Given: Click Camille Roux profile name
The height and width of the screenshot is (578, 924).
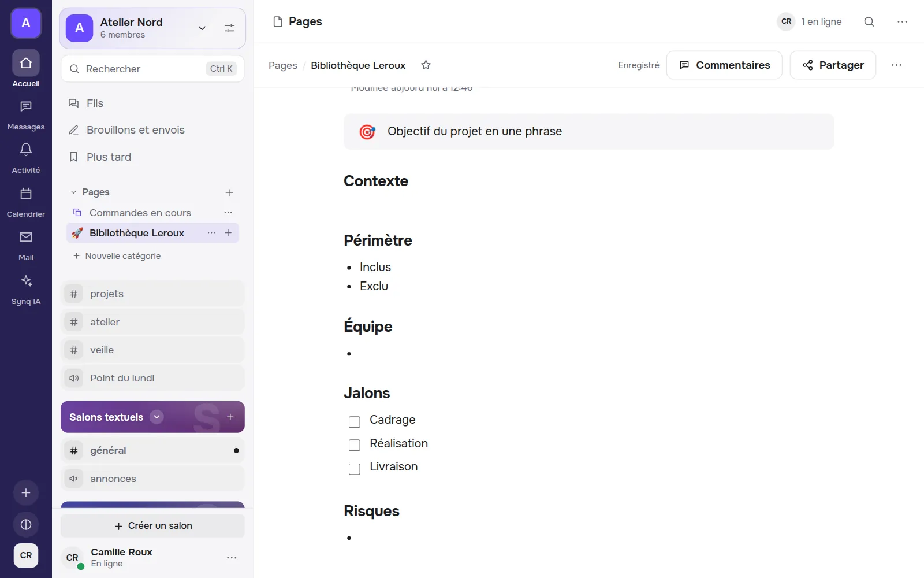Looking at the screenshot, I should tap(121, 552).
